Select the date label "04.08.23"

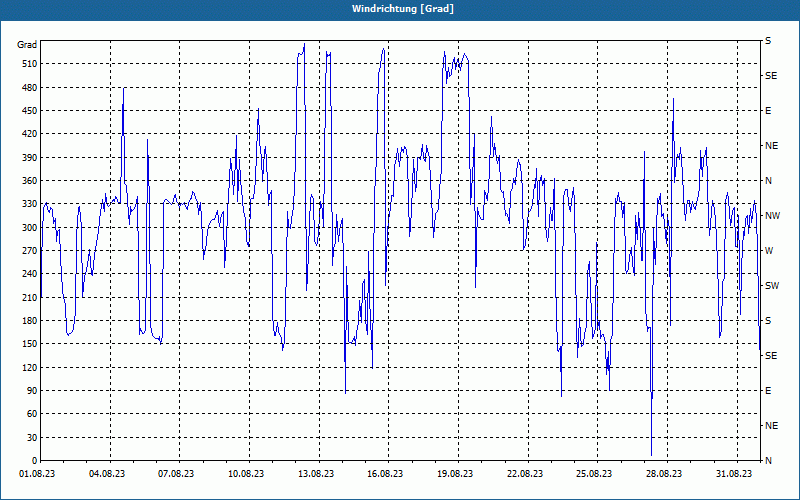(x=107, y=474)
